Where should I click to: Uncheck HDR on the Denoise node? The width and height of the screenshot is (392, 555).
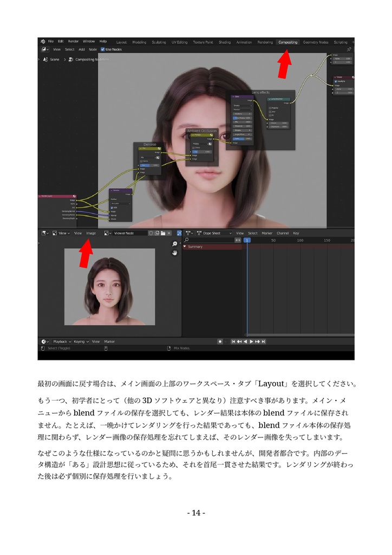(112, 208)
